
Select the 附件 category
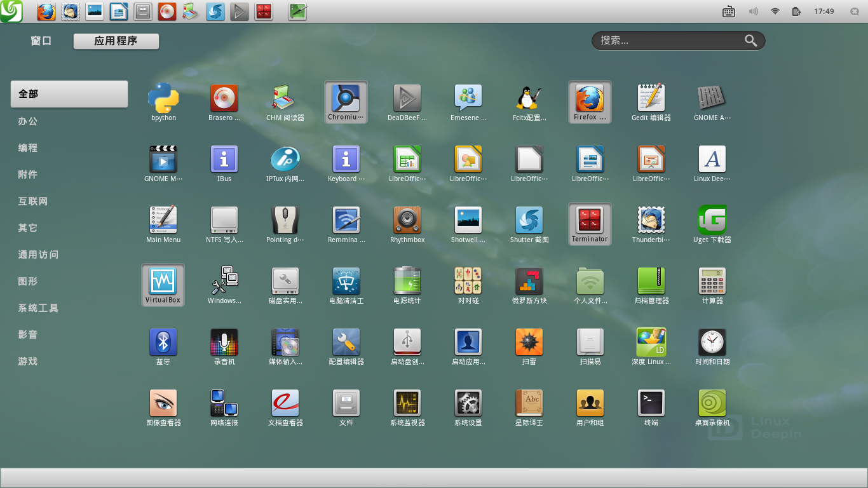point(28,174)
